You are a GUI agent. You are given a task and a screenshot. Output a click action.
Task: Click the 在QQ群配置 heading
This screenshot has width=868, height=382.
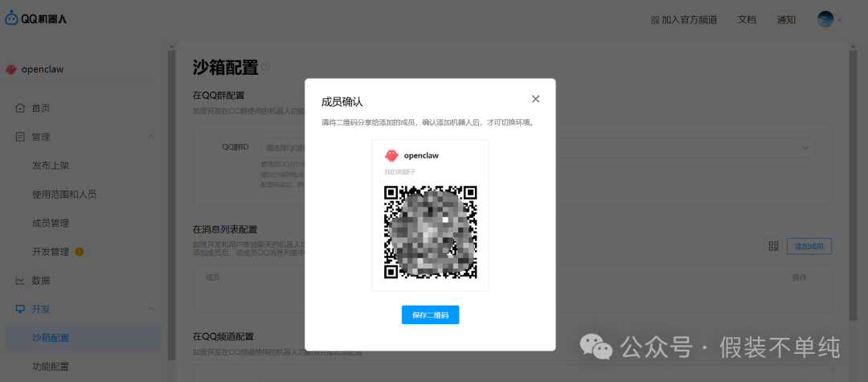(219, 95)
